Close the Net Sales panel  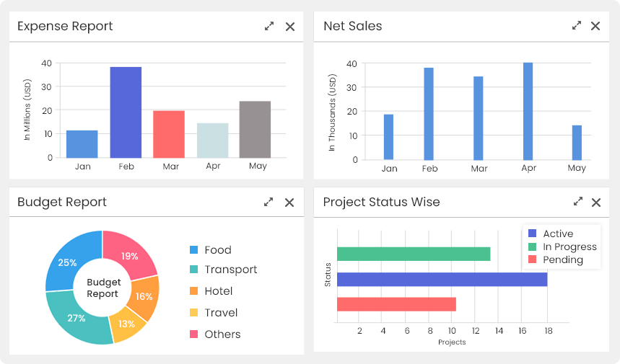595,26
